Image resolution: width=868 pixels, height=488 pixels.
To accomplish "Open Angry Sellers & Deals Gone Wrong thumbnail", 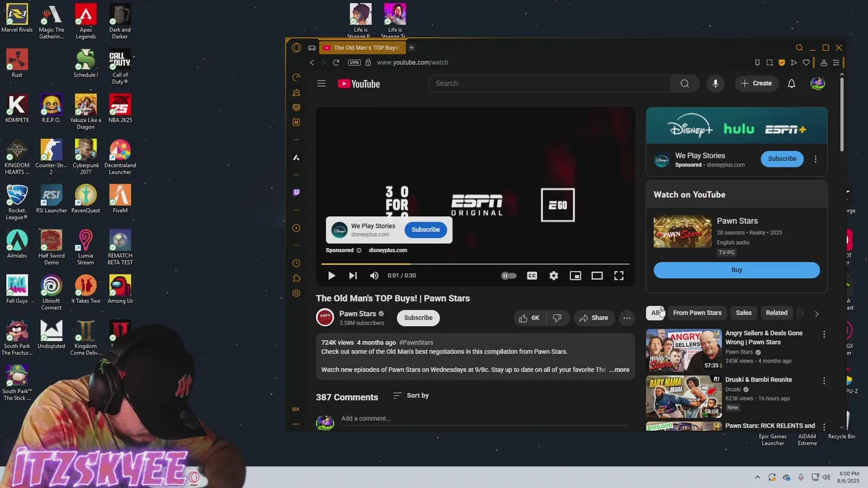I will click(x=684, y=350).
